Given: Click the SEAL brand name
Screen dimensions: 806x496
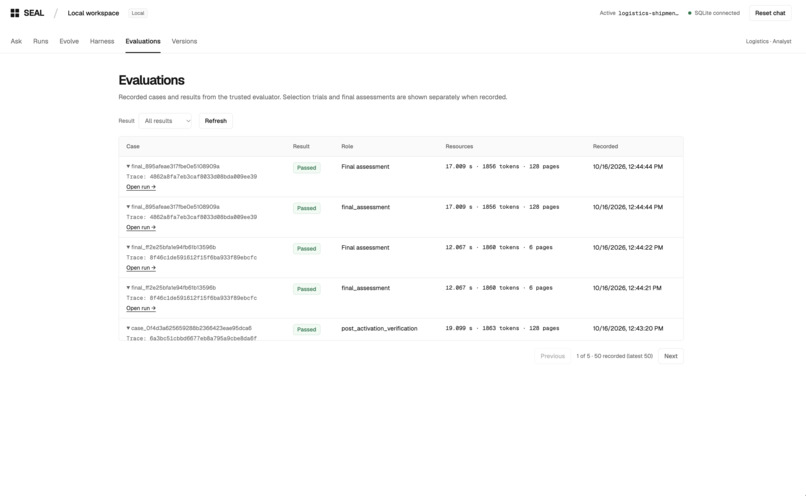Looking at the screenshot, I should pos(34,13).
